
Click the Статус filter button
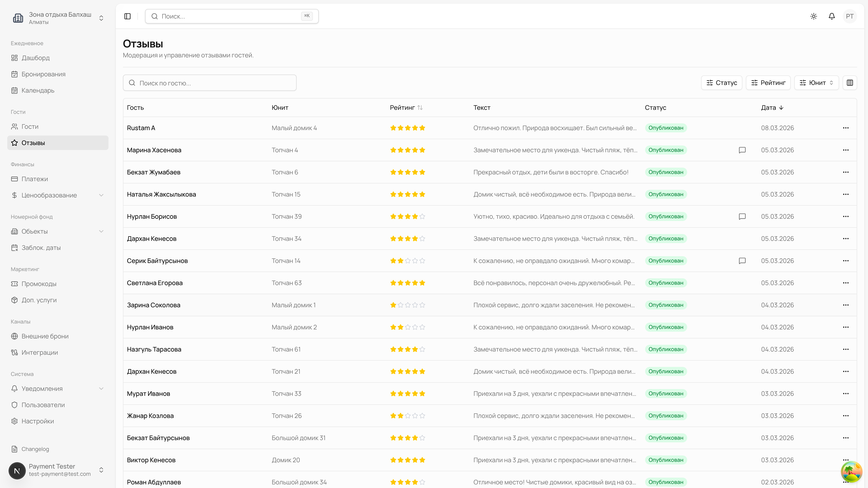pos(722,82)
